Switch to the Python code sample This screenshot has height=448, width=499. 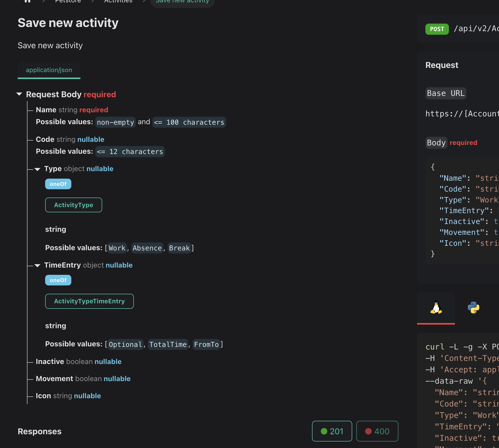pyautogui.click(x=474, y=308)
